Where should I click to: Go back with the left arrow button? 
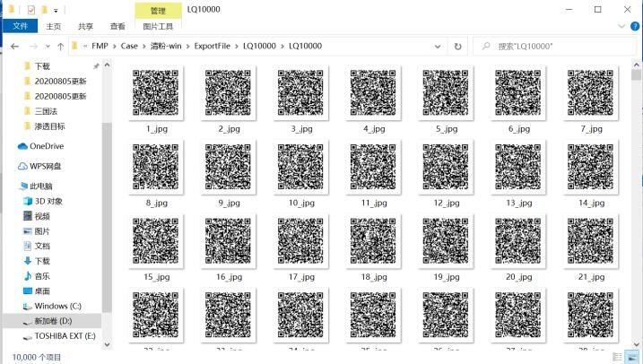click(x=14, y=47)
